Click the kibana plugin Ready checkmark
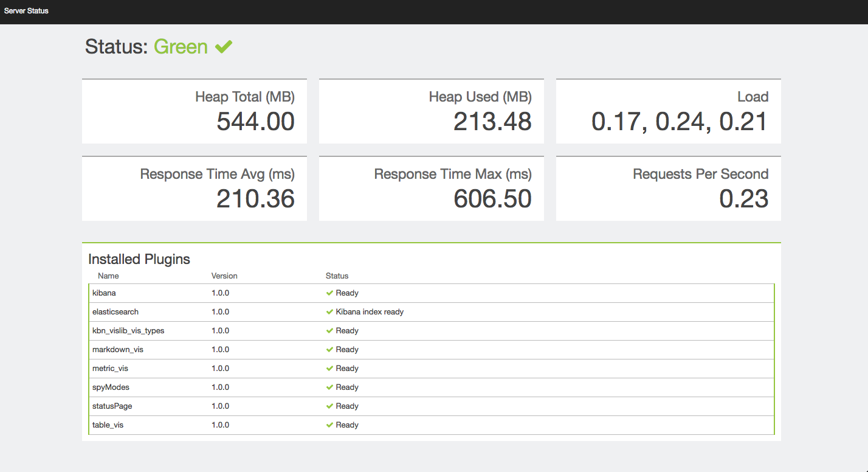Screen dimensions: 868x472 click(329, 293)
